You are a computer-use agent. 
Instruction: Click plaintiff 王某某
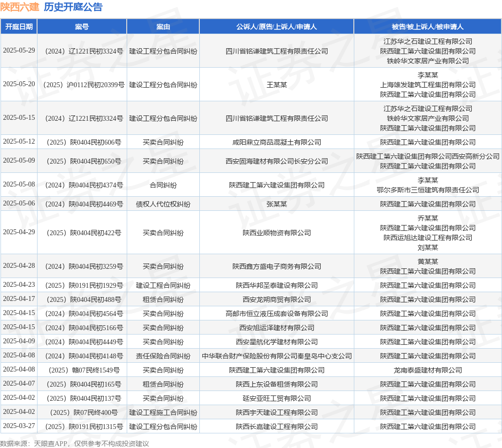(x=277, y=85)
